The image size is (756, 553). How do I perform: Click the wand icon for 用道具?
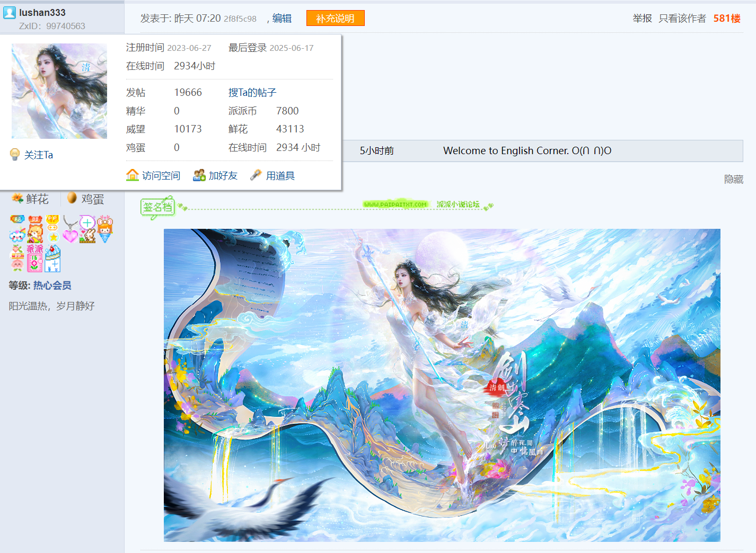[x=256, y=175]
